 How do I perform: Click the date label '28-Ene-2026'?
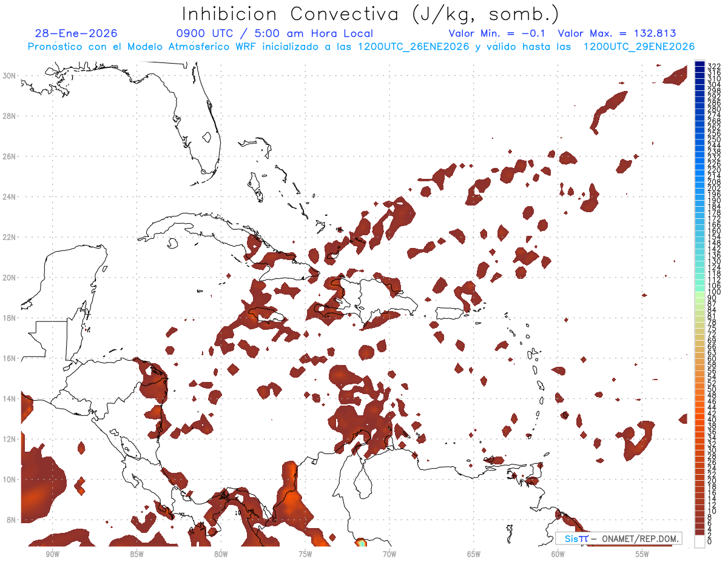tap(76, 33)
